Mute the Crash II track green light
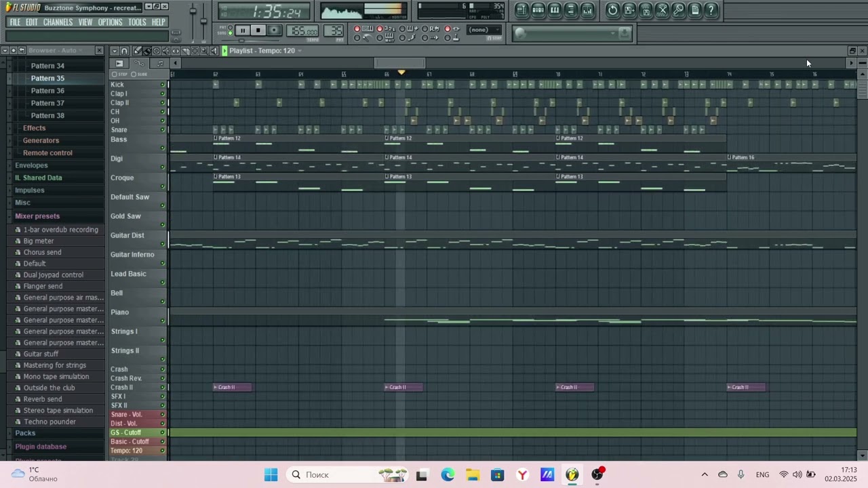The height and width of the screenshot is (488, 868). coord(163,388)
